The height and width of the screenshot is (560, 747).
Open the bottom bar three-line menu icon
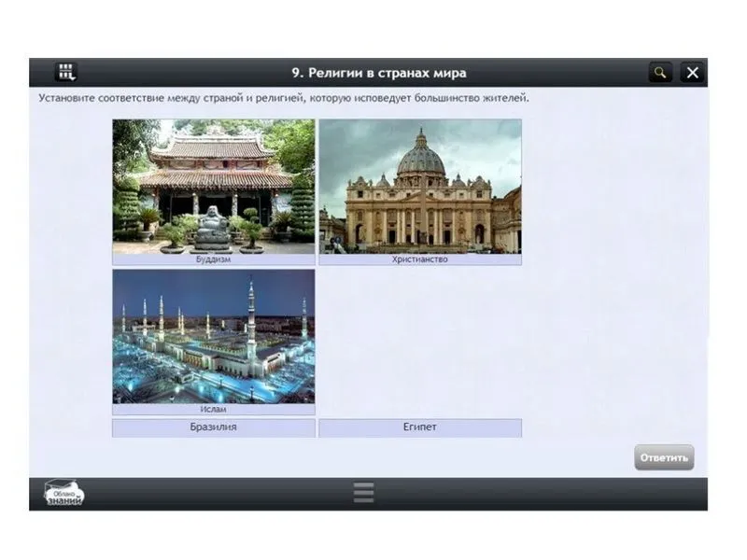pos(364,493)
